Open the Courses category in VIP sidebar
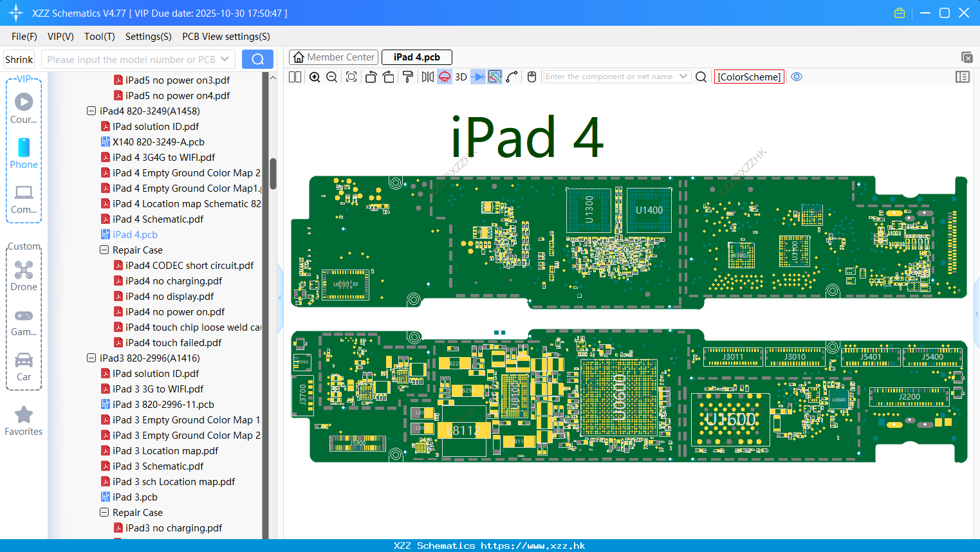The width and height of the screenshot is (980, 552). tap(24, 108)
